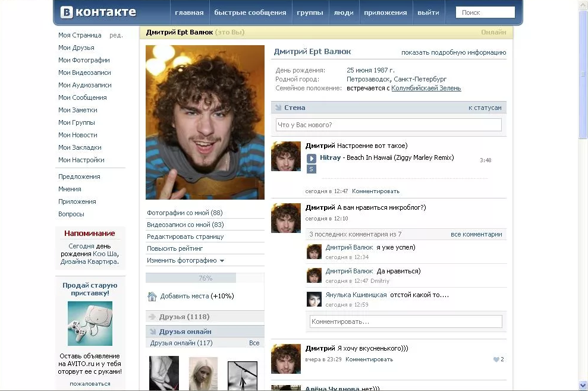This screenshot has width=588, height=391.
Task: Click the large profile photo
Action: [205, 122]
